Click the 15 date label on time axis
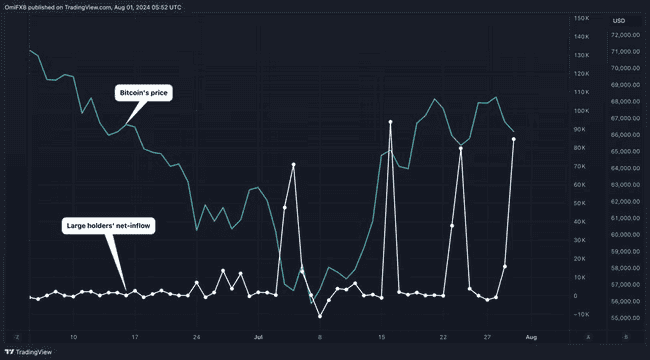 (x=381, y=337)
